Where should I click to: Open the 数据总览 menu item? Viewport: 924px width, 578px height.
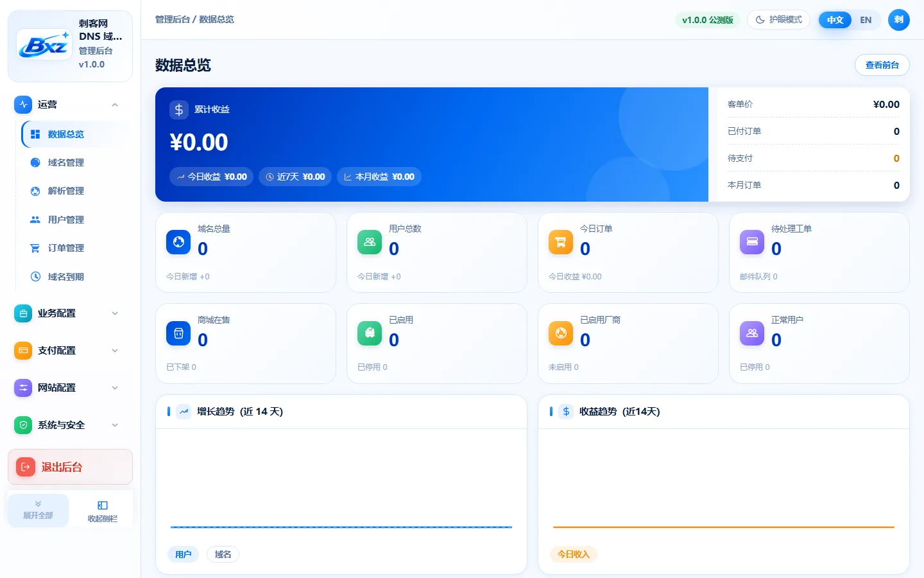point(76,134)
